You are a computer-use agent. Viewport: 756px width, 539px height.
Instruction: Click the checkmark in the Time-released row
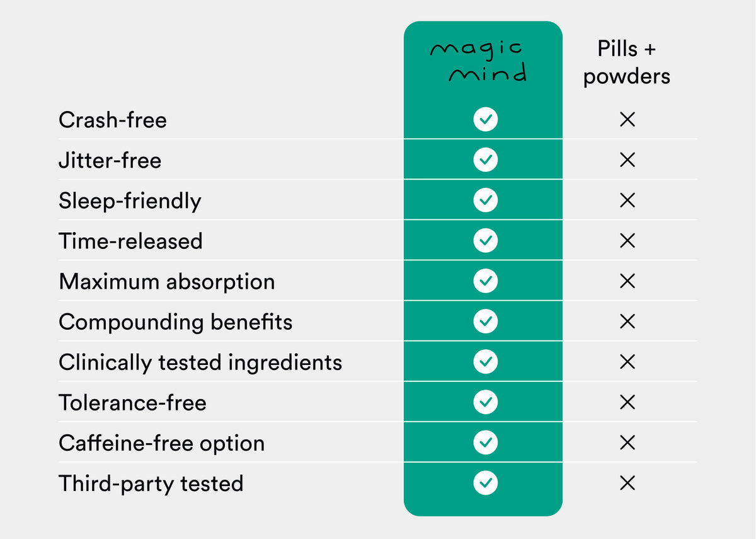(485, 240)
